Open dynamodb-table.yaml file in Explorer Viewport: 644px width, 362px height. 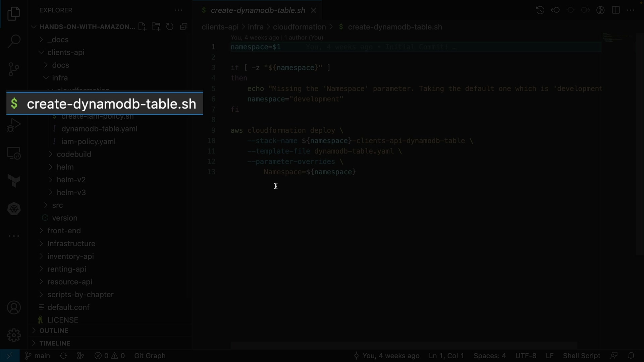tap(99, 129)
